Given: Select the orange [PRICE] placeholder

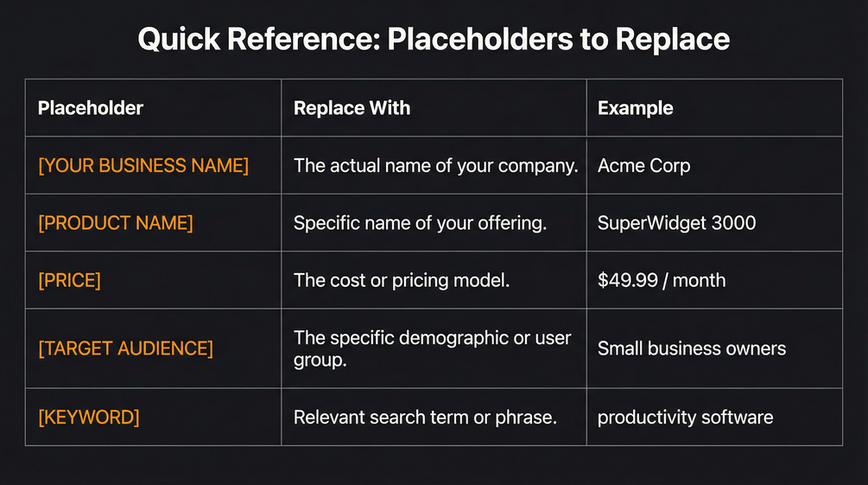Looking at the screenshot, I should click(x=69, y=280).
